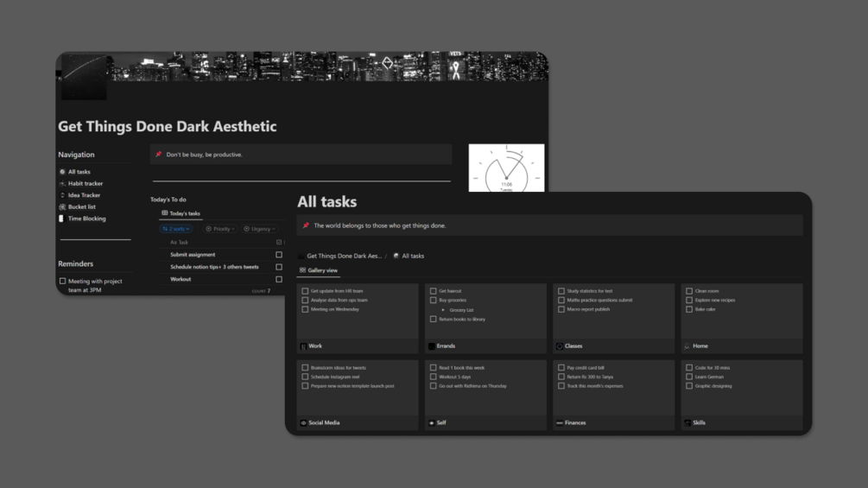Click Time Blocking page icon

[61, 219]
